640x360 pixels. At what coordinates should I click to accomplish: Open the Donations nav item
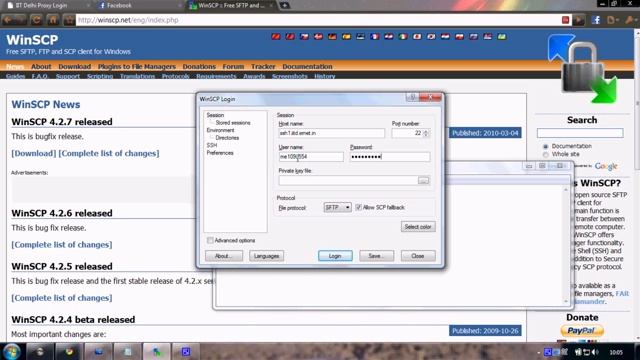pos(199,66)
